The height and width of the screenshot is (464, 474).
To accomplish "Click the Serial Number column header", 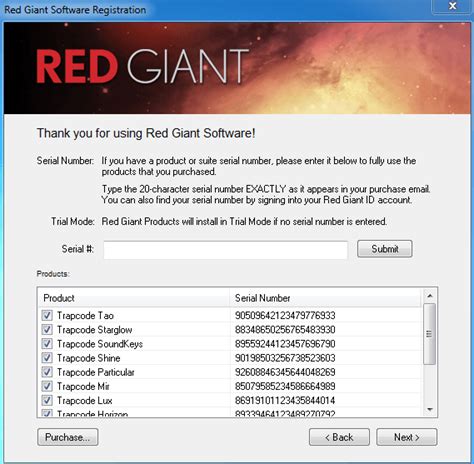I will click(x=326, y=298).
